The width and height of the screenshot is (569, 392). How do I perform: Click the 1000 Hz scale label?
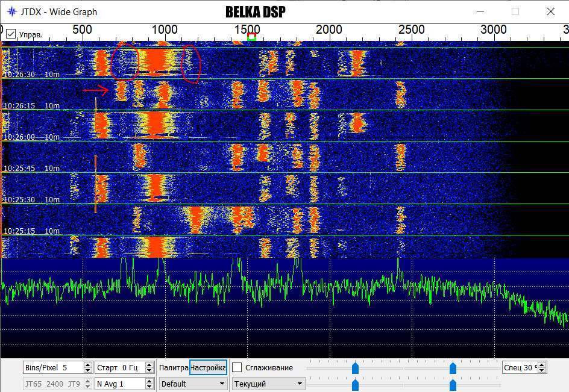[x=165, y=30]
